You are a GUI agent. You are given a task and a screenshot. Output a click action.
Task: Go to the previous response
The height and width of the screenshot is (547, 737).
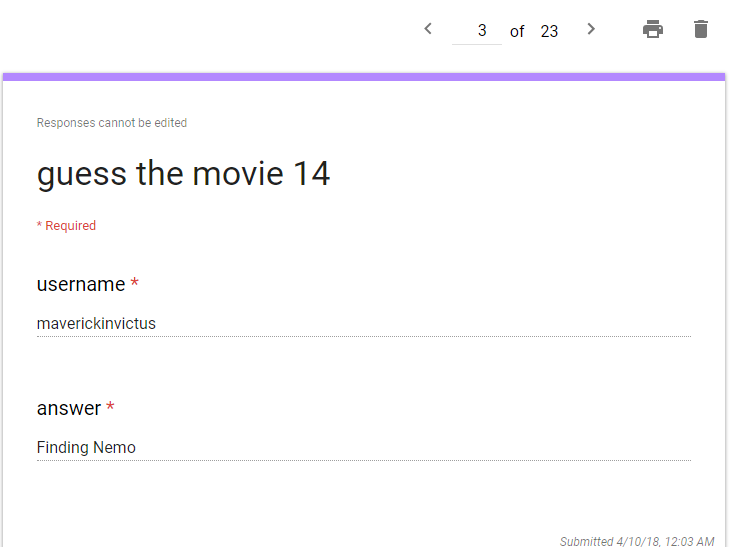tap(428, 29)
